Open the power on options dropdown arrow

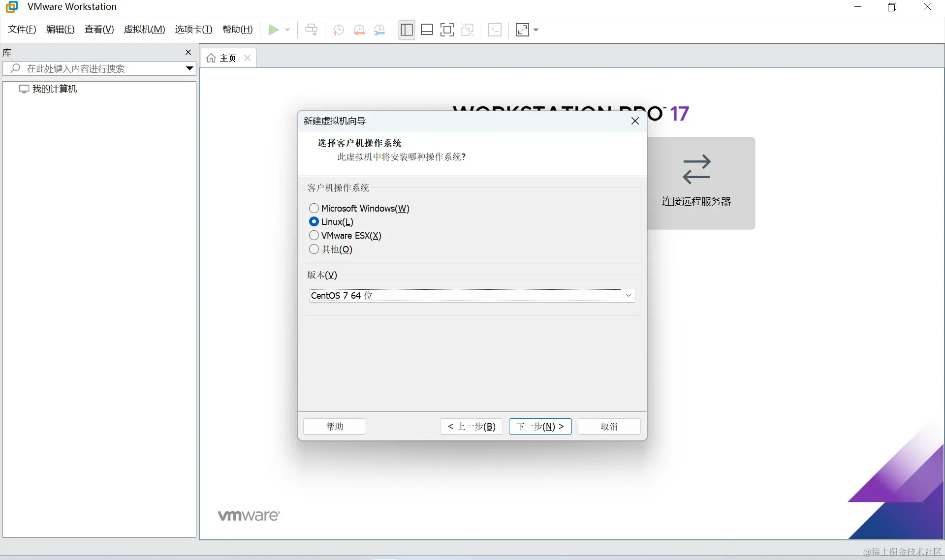[287, 30]
